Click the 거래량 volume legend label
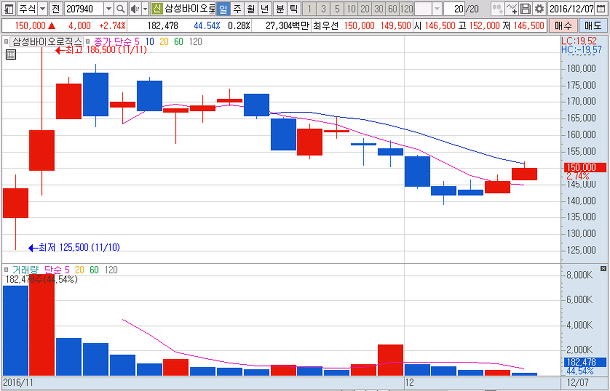Screen dimensions: 610x391 25,270
